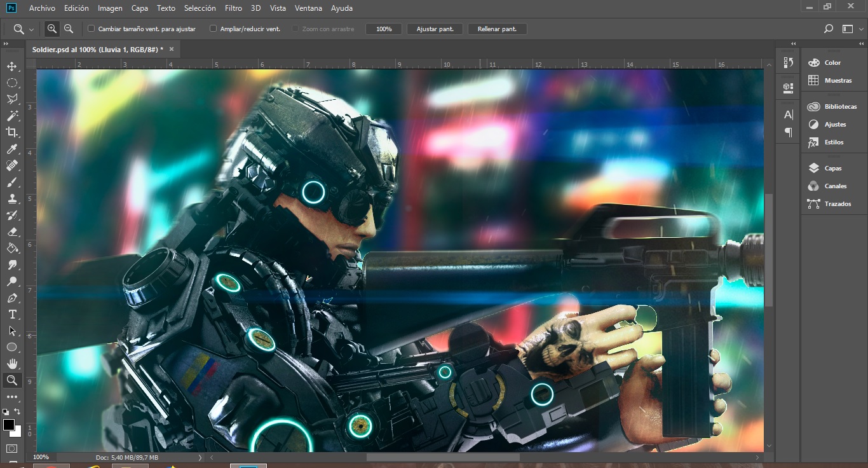Select the Crop tool
The image size is (868, 468).
click(12, 132)
